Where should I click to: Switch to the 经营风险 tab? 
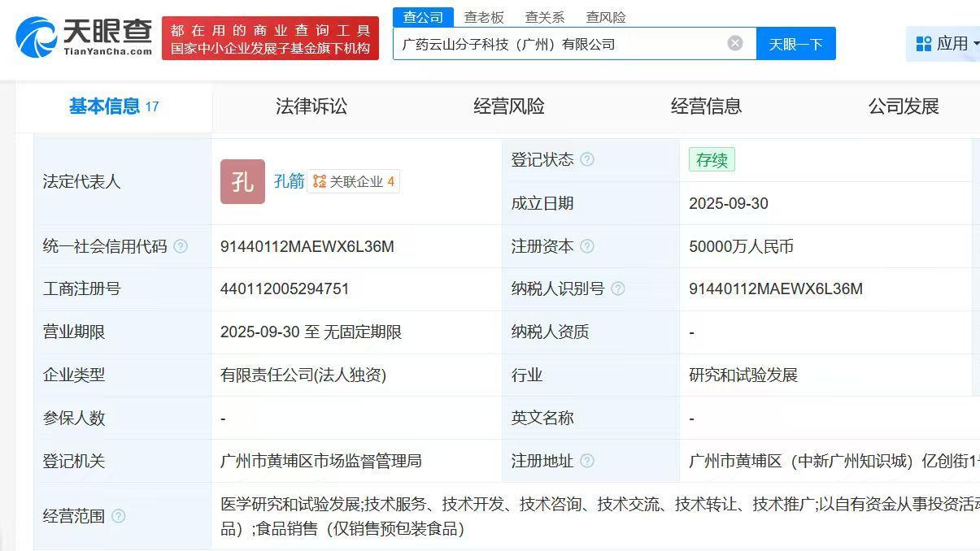coord(509,106)
